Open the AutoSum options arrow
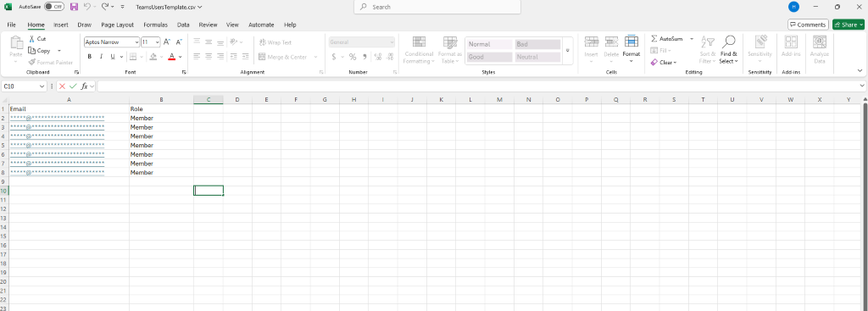Screen dimensions: 868x311 tap(692, 39)
